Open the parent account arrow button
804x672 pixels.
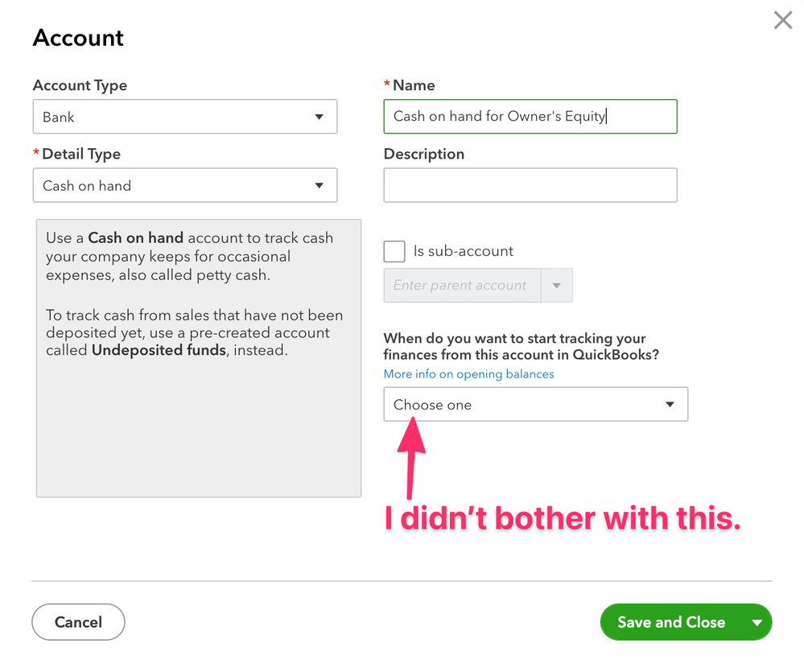coord(557,286)
